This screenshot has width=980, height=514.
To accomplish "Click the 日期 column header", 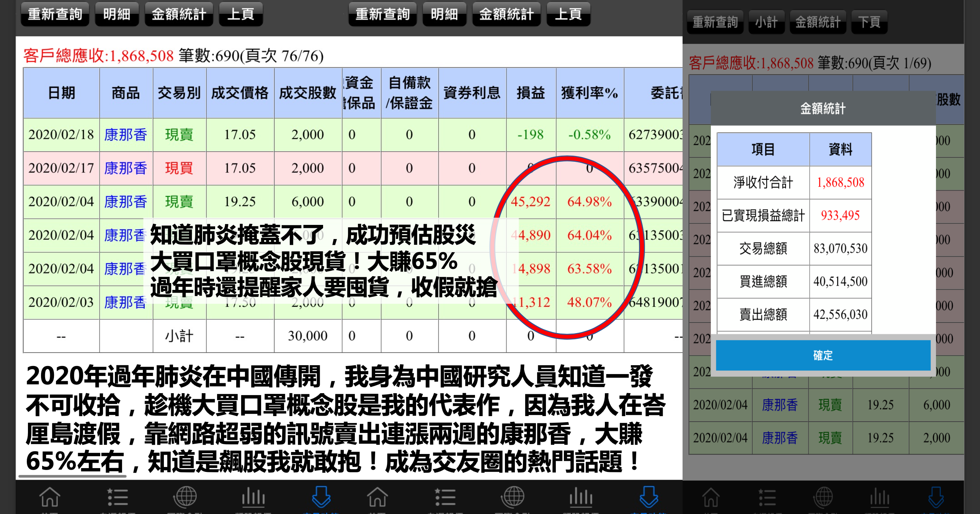I will tap(61, 93).
